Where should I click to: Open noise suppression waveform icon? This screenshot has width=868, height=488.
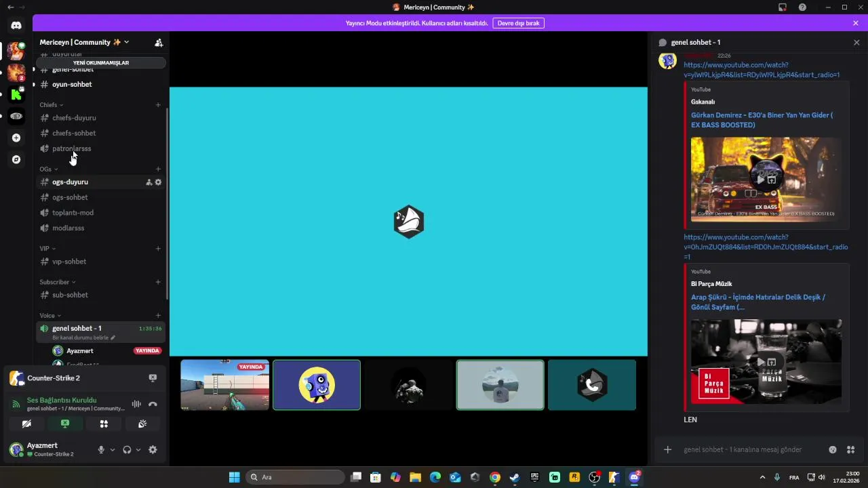click(x=136, y=404)
